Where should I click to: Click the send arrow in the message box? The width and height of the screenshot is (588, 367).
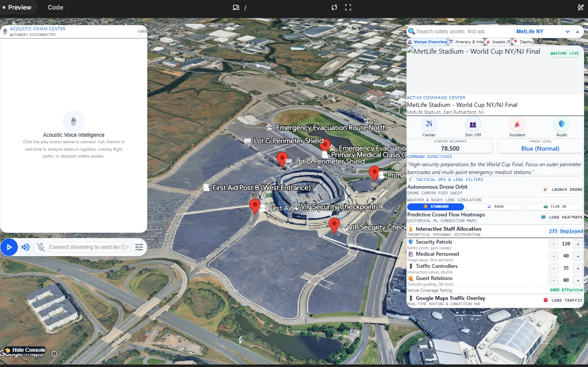point(125,247)
